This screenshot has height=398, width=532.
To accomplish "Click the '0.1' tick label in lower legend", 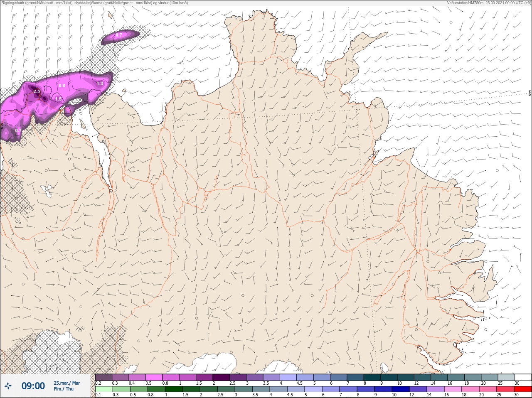I will (98, 395).
